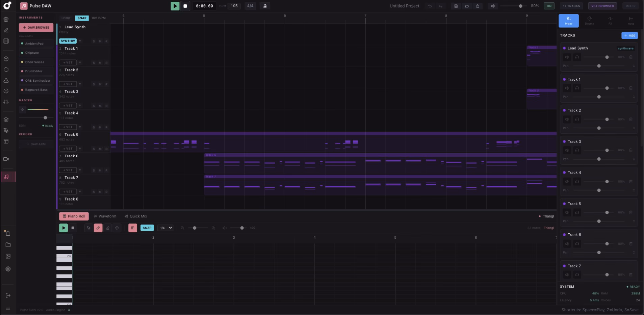This screenshot has width=644, height=315.
Task: Open the FX tab in right panel
Action: pos(610,21)
